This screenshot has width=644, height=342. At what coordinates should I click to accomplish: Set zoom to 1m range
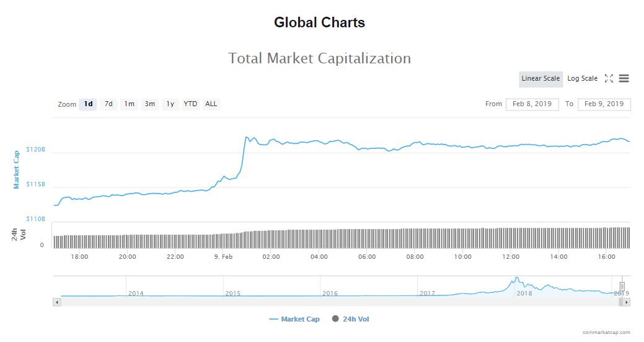(x=129, y=104)
